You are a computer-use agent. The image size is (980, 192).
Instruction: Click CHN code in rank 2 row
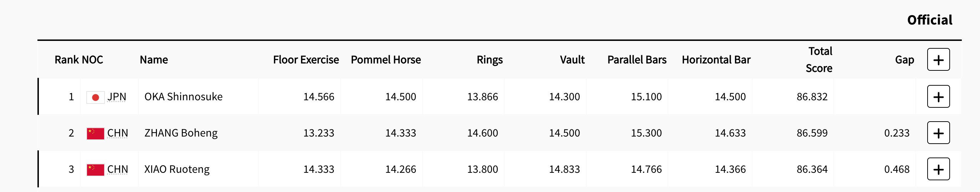click(x=117, y=133)
